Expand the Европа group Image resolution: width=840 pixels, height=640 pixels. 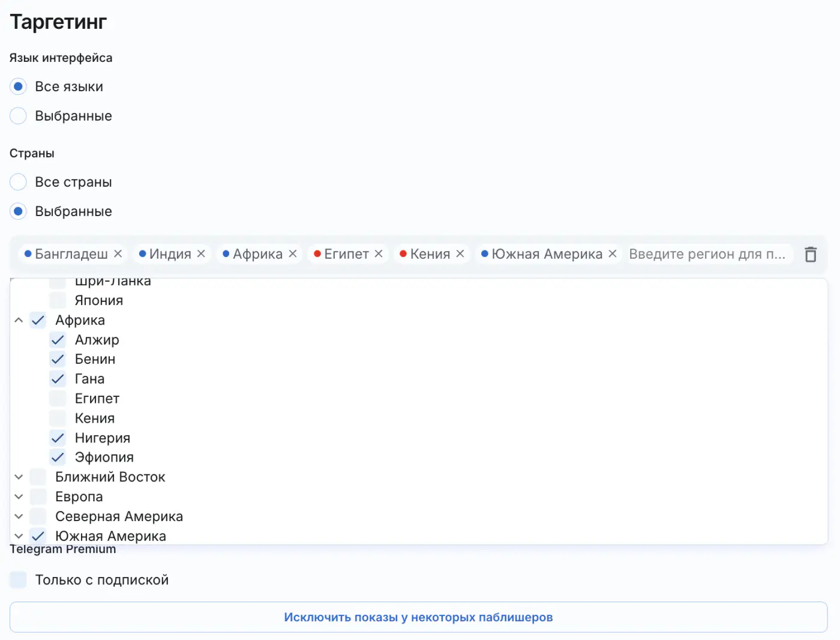pyautogui.click(x=19, y=497)
